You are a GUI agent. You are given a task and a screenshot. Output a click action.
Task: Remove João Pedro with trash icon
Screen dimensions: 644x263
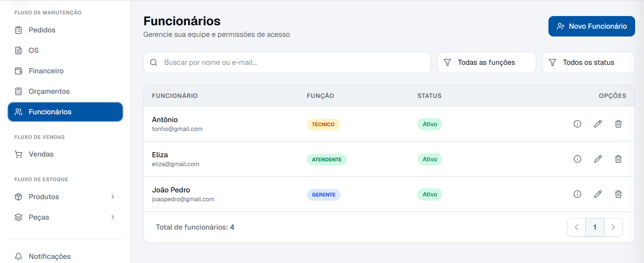(x=618, y=194)
